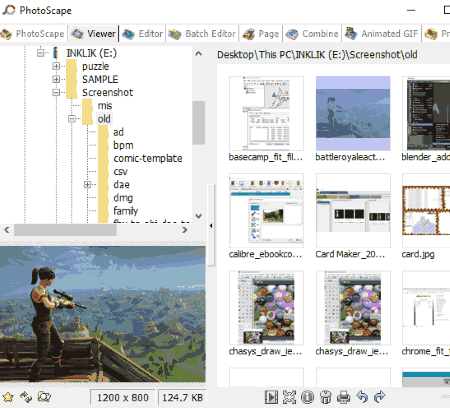The image size is (450, 408).
Task: Open the basecamp_fit_fil... thumbnail
Action: (266, 113)
